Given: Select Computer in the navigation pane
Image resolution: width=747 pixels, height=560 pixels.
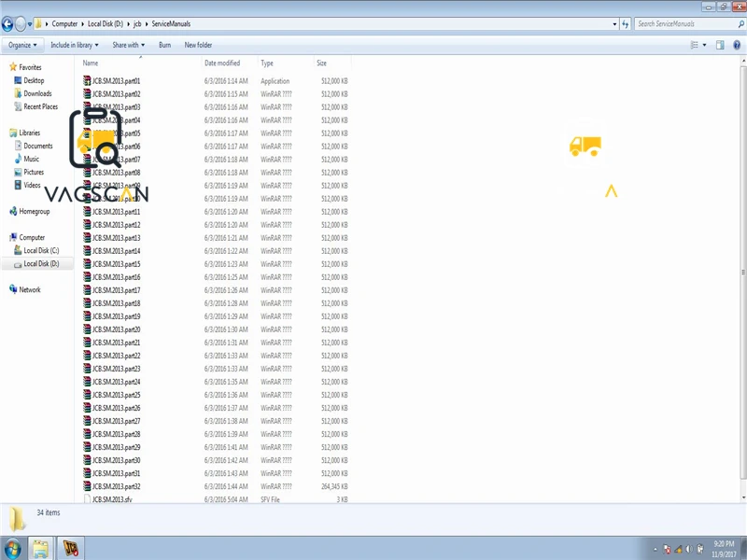Looking at the screenshot, I should coord(27,237).
